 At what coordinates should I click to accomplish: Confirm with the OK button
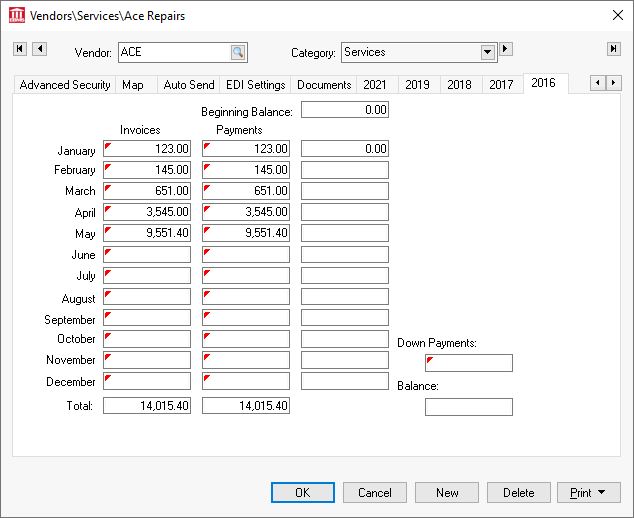pyautogui.click(x=303, y=493)
